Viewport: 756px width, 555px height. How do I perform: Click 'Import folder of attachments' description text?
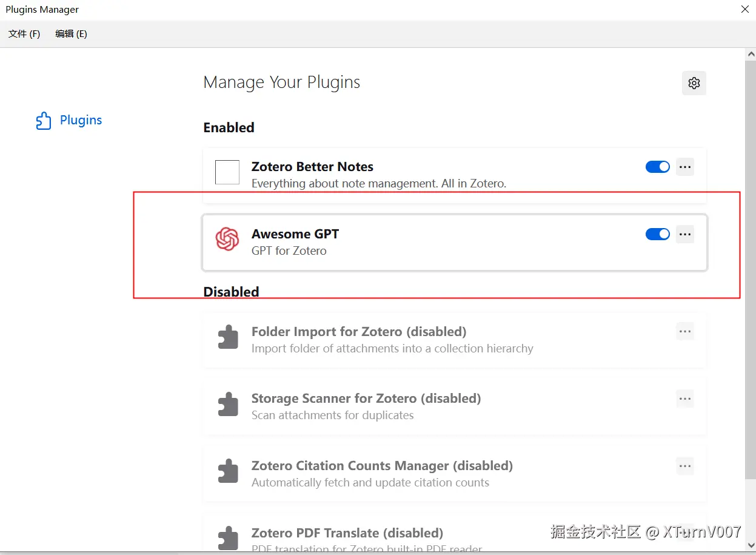click(x=392, y=349)
